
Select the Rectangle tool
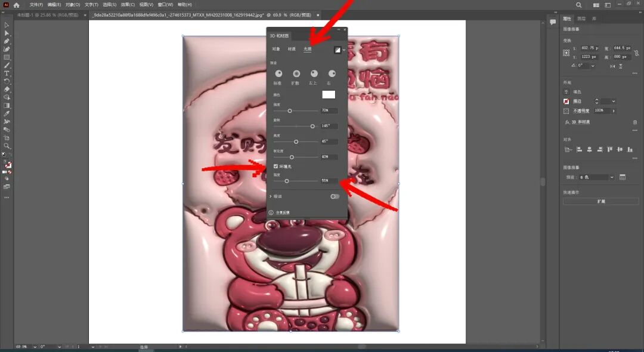pyautogui.click(x=7, y=57)
